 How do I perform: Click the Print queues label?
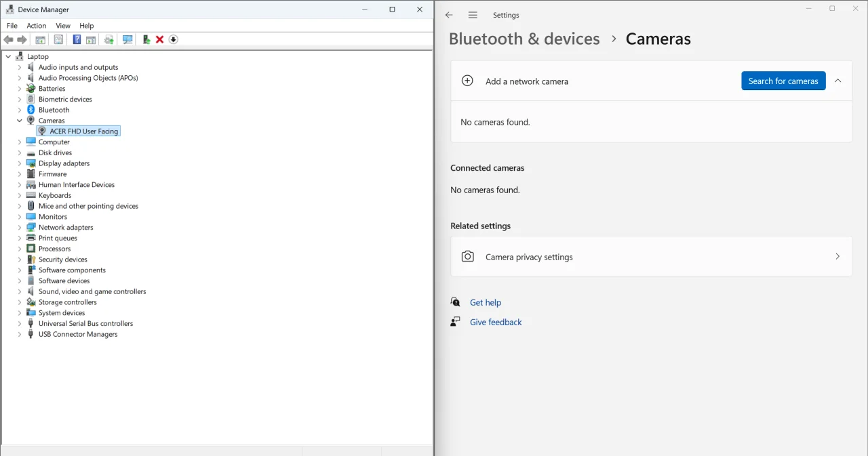58,238
